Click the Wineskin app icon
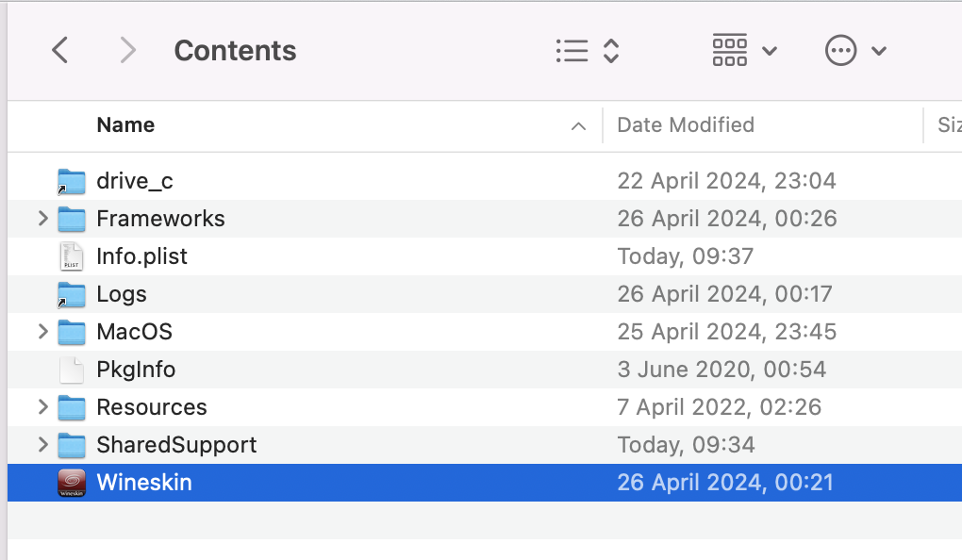Viewport: 962px width, 560px height. click(x=71, y=483)
